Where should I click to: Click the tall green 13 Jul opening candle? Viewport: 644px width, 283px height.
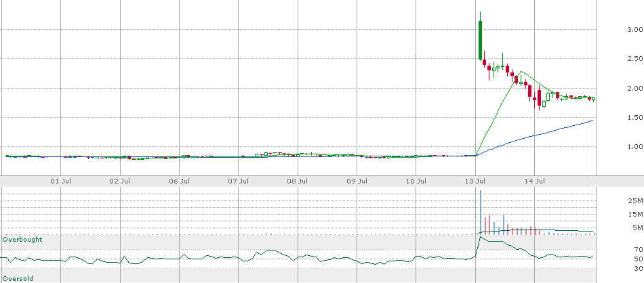point(480,40)
